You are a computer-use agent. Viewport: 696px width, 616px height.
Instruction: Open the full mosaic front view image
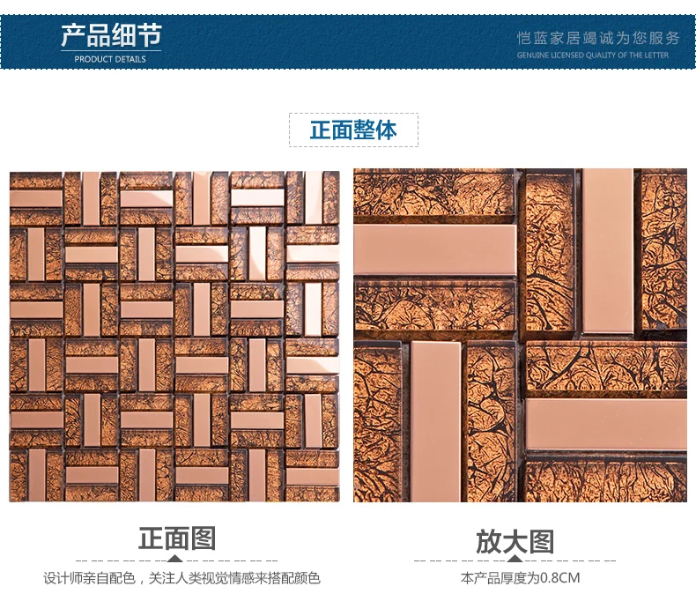(x=174, y=337)
